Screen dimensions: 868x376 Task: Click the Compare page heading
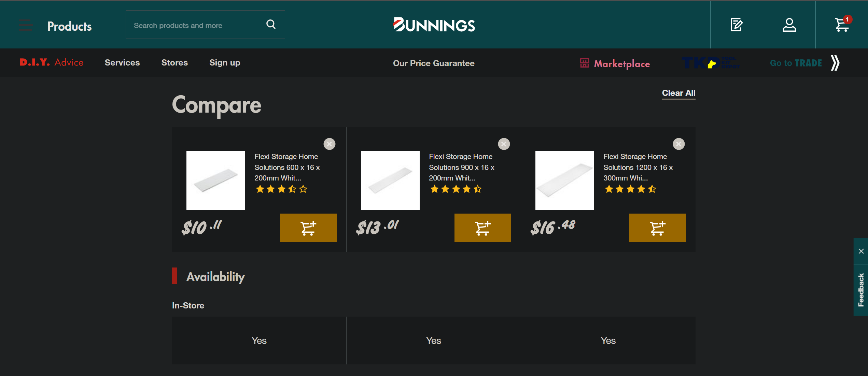(x=216, y=105)
